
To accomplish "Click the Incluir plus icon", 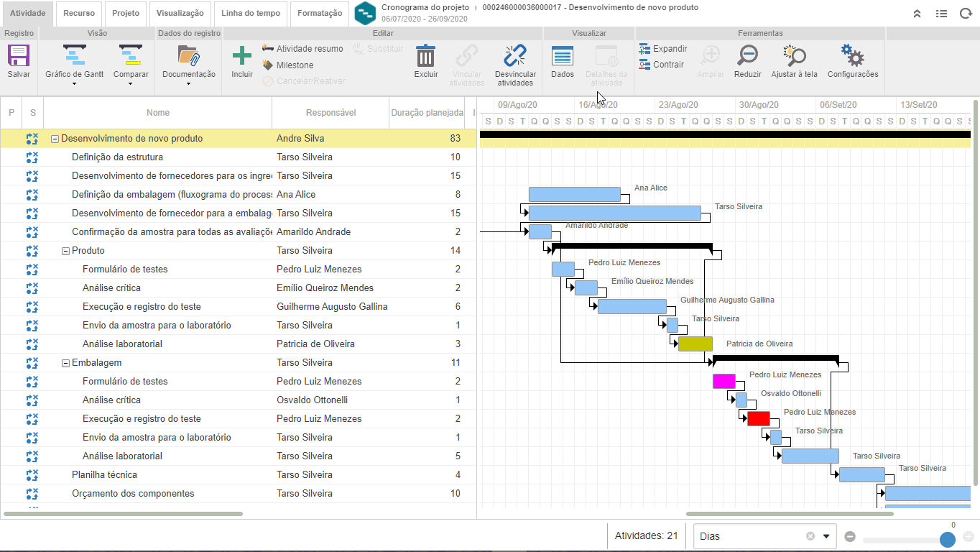I will point(242,57).
